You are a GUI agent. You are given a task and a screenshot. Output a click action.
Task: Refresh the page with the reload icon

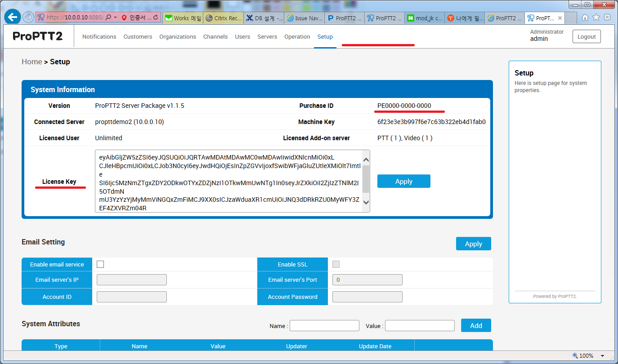[x=156, y=18]
